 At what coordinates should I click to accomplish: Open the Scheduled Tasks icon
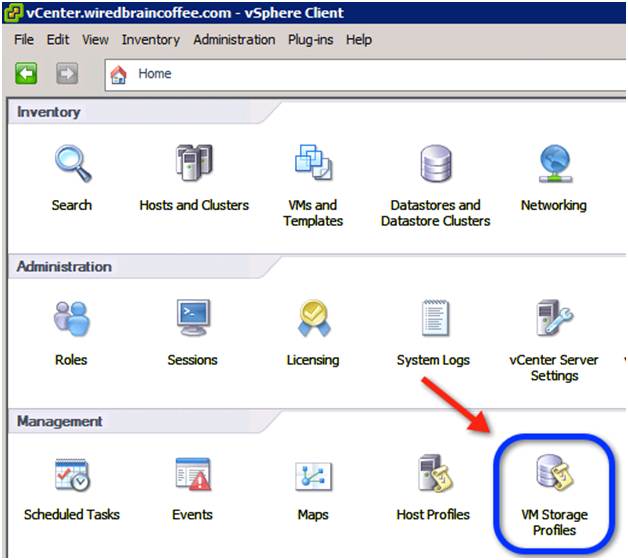tap(72, 475)
